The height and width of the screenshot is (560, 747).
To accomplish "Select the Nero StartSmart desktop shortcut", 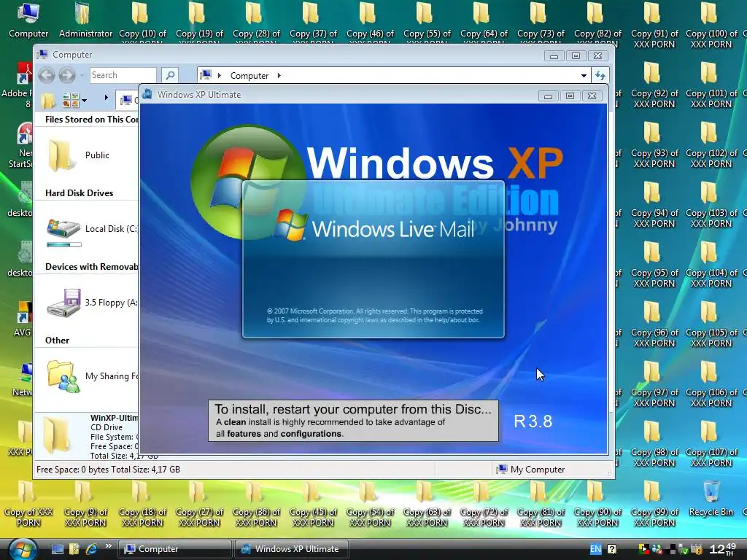I will (x=21, y=145).
